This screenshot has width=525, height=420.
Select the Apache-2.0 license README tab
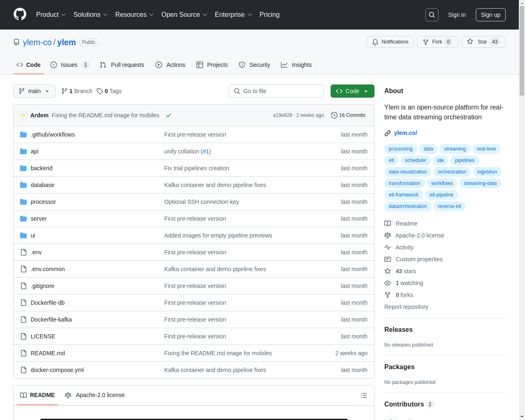click(95, 395)
